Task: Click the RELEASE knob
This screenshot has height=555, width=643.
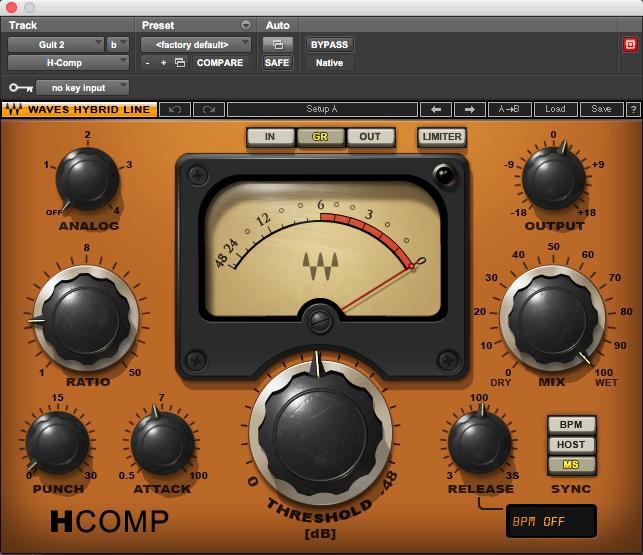Action: point(480,443)
